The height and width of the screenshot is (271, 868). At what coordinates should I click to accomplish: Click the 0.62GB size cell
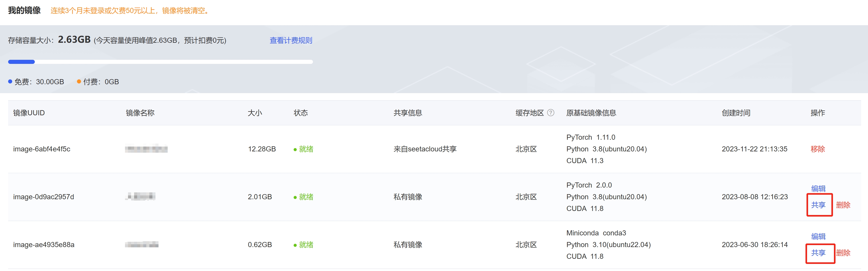click(x=260, y=245)
